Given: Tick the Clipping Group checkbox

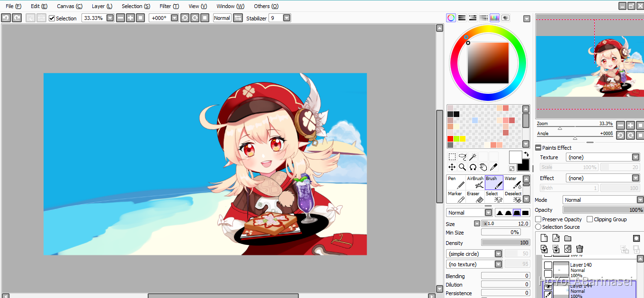Looking at the screenshot, I should click(590, 219).
